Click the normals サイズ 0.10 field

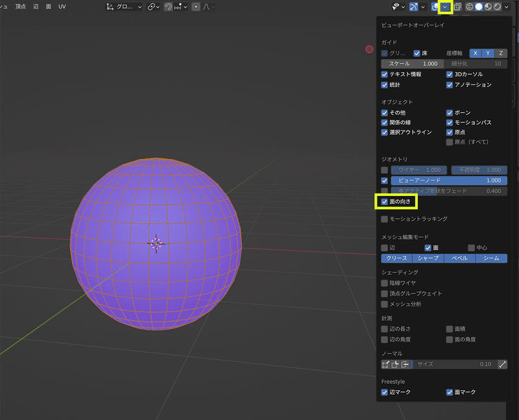(453, 364)
